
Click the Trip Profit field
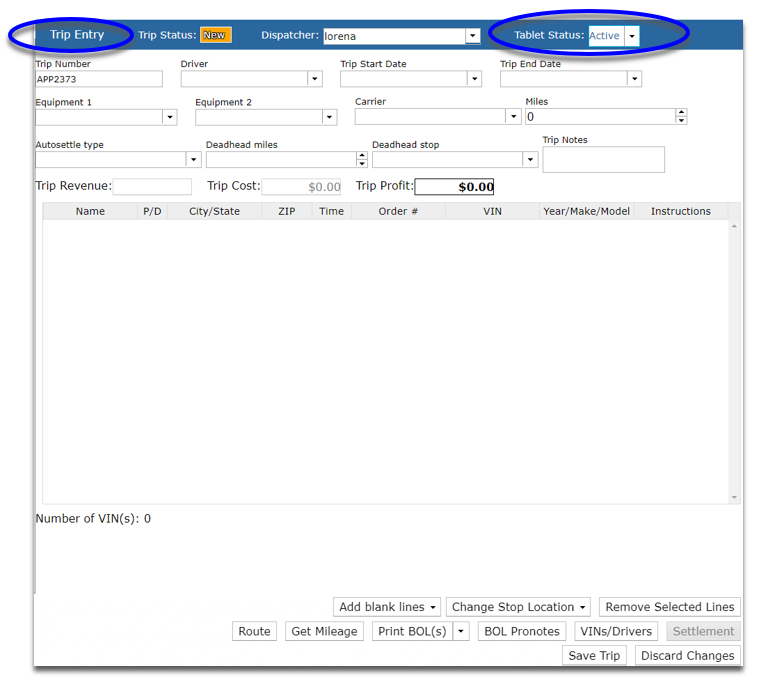(454, 187)
